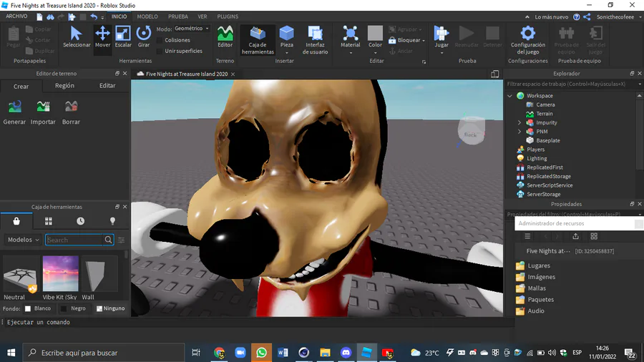Screen dimensions: 644x362
Task: Open Caja de herramientas in ribbon
Action: pos(258,40)
